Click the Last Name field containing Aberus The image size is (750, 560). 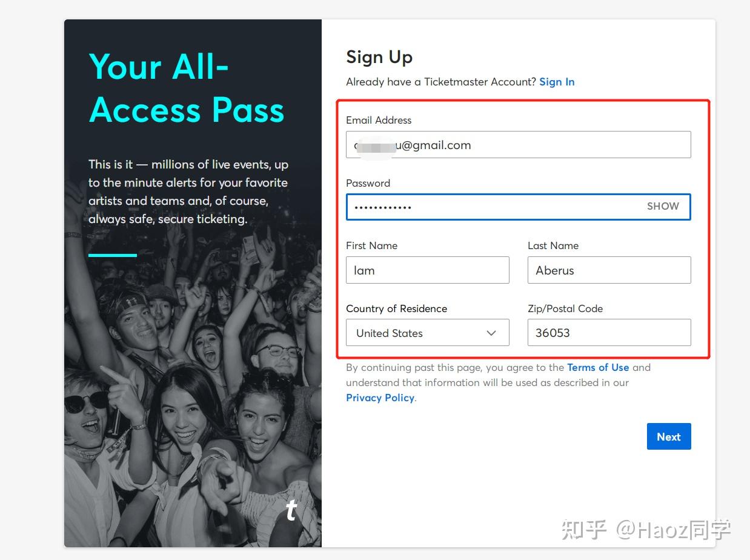coord(609,270)
